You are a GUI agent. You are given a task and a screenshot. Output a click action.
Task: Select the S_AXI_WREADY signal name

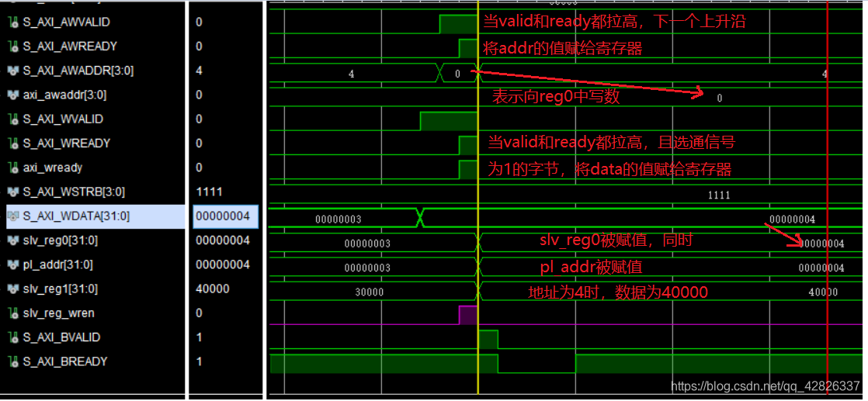67,143
